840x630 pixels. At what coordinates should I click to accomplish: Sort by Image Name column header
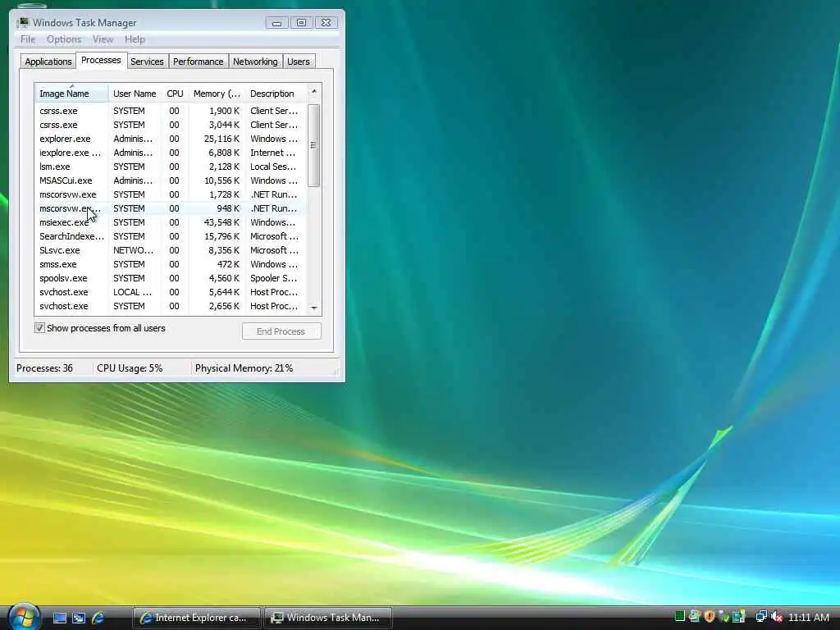tap(71, 94)
